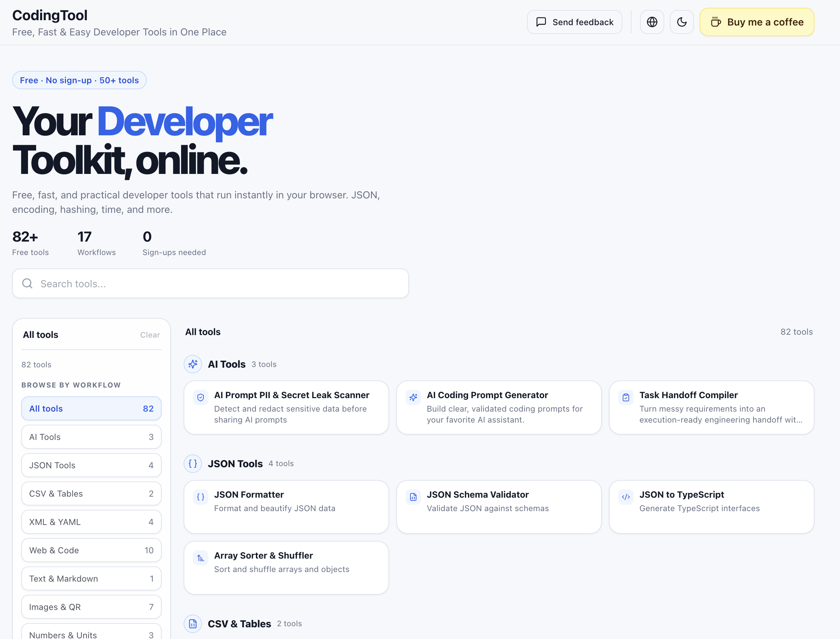Toggle dark mode with the moon icon
840x639 pixels.
click(682, 22)
